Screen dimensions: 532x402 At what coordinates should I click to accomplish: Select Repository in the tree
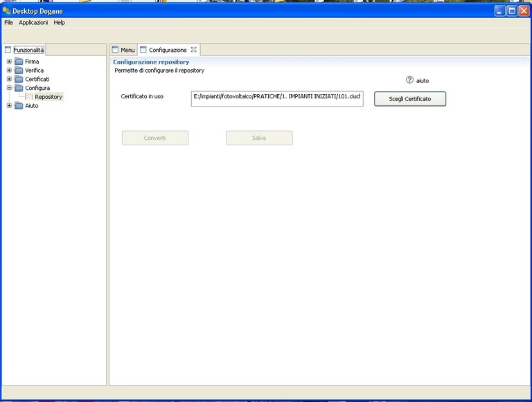tap(48, 97)
